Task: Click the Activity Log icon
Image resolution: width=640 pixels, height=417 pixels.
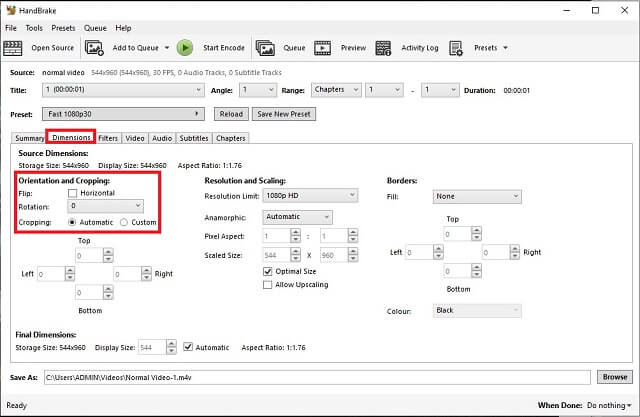Action: click(383, 48)
